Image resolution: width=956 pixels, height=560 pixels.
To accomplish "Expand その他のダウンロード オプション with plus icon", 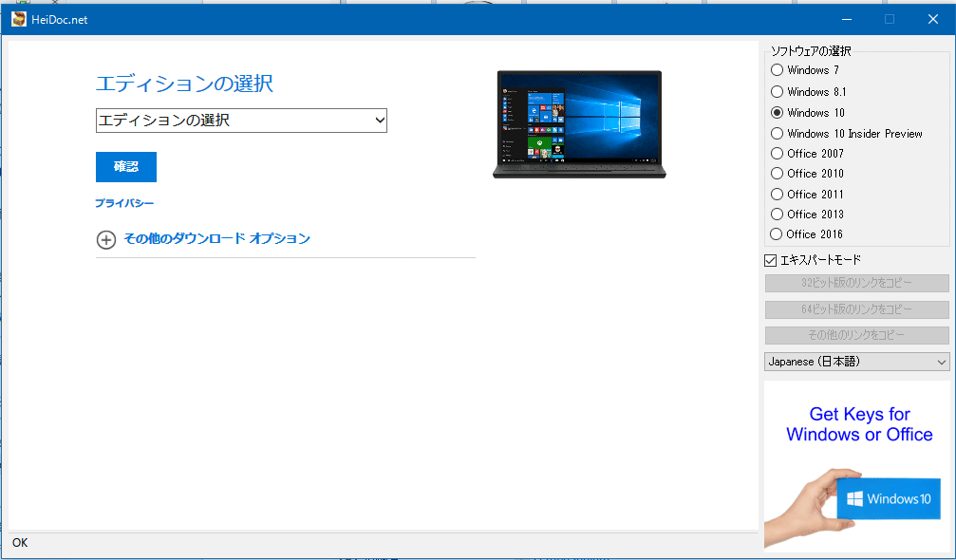I will (x=106, y=239).
